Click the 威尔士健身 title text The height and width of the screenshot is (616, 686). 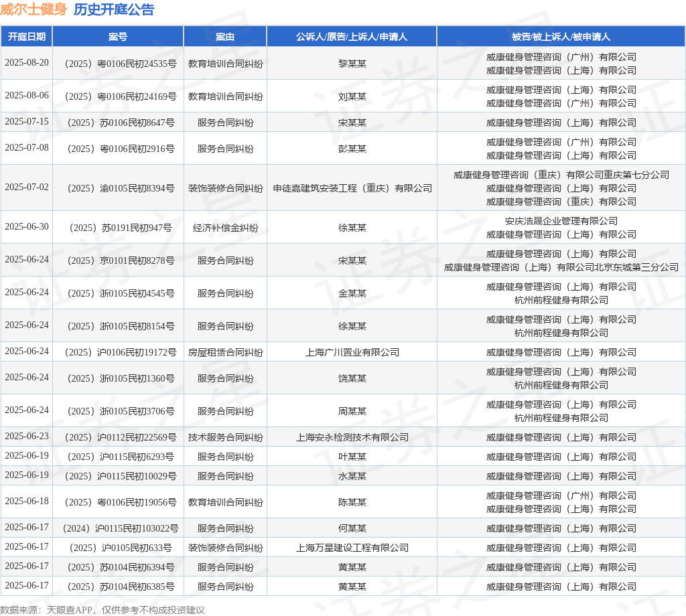[33, 9]
